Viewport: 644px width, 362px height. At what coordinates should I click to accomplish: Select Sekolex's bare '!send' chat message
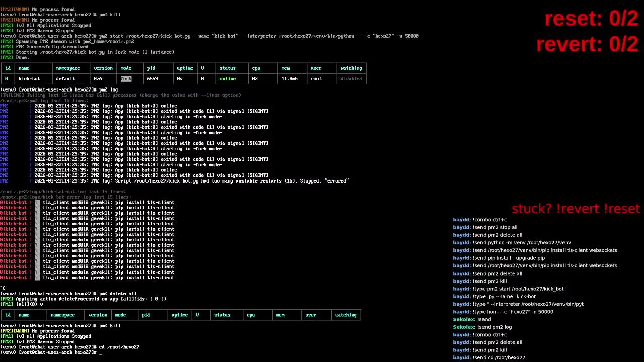[471, 319]
